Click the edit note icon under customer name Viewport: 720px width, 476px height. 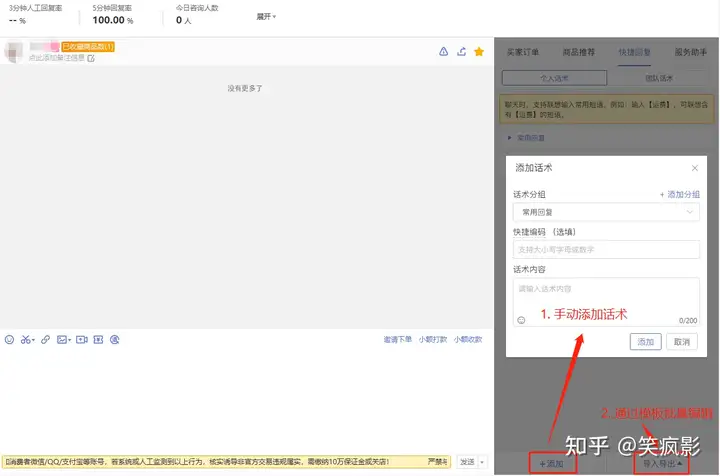pos(91,58)
